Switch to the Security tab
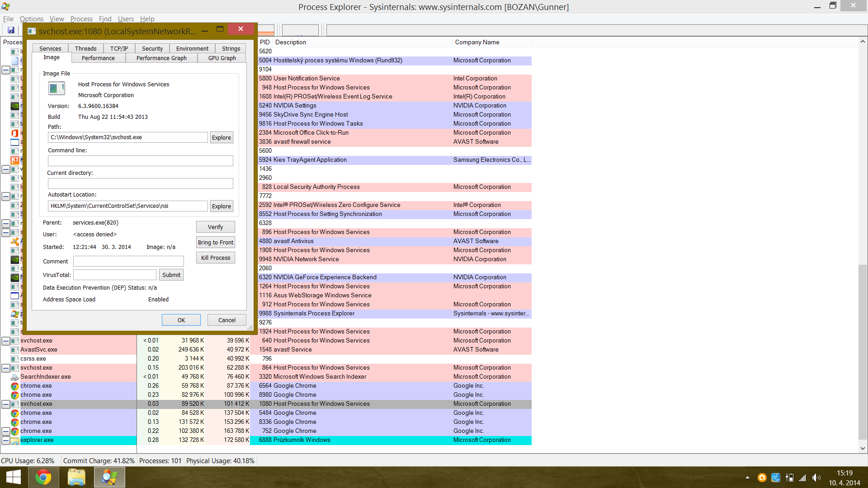 [152, 48]
